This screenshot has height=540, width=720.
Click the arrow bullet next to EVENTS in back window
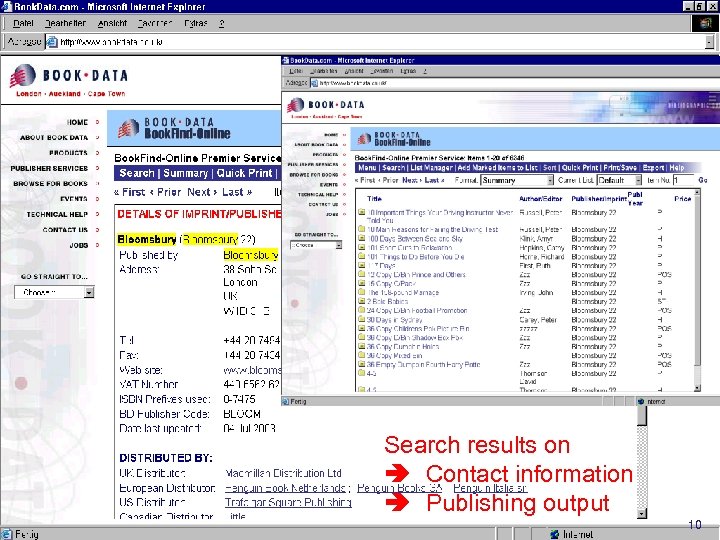(x=97, y=199)
